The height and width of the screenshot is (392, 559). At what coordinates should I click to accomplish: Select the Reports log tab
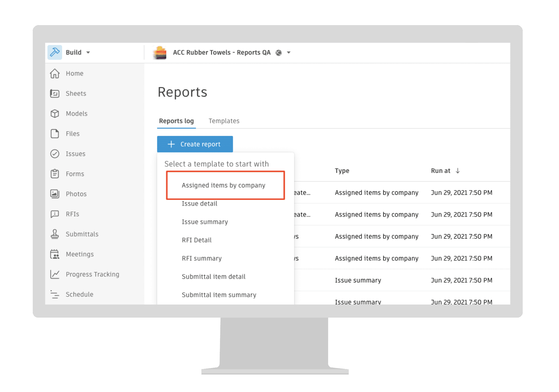coord(176,121)
